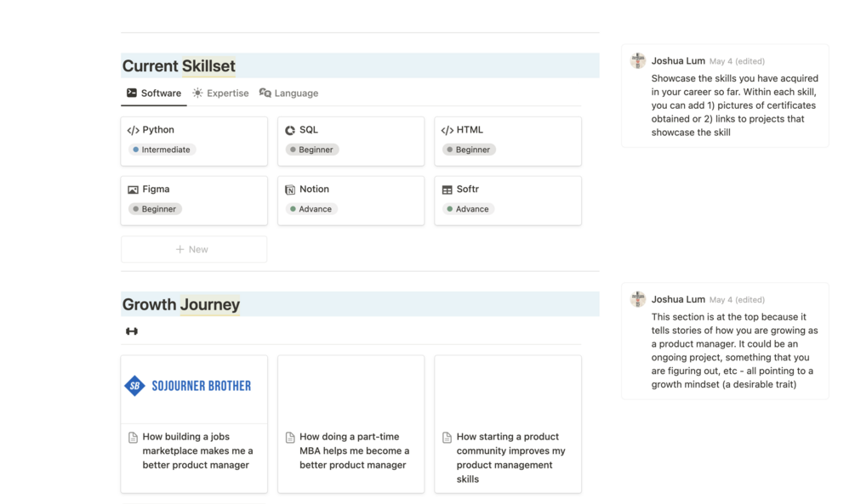This screenshot has height=504, width=855.
Task: Click the Sojourner Brother logo thumbnail
Action: tap(189, 386)
